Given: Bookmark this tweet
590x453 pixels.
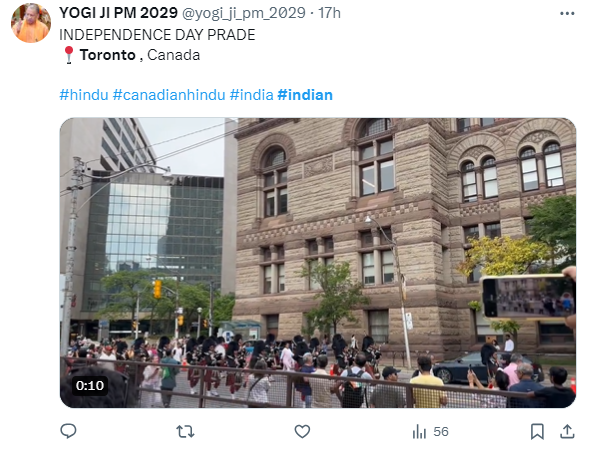Looking at the screenshot, I should point(537,432).
